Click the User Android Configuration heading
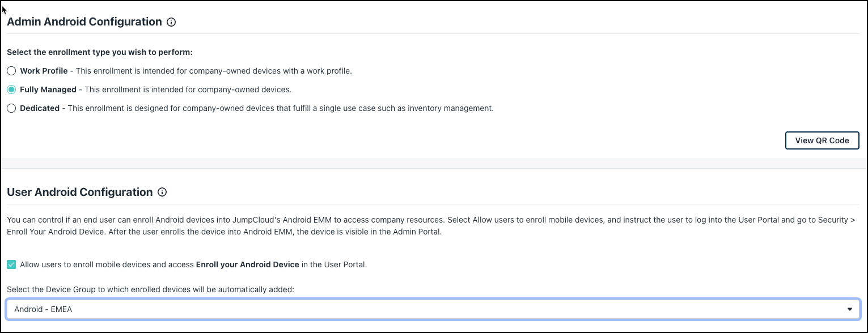868x333 pixels. pyautogui.click(x=80, y=193)
